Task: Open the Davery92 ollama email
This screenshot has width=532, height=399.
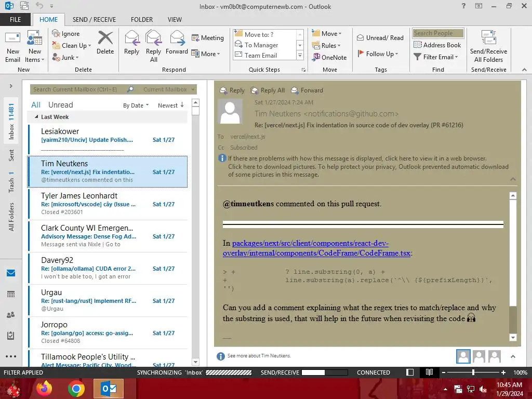Action: click(108, 269)
